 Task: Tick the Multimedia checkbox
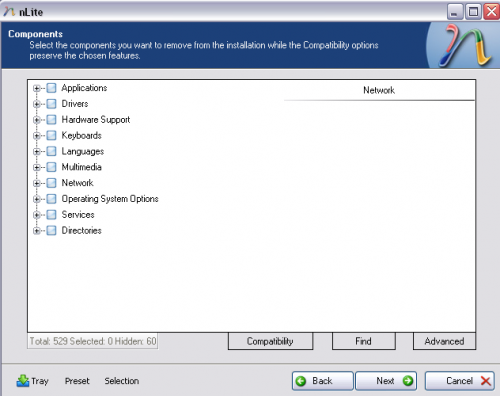pos(51,167)
